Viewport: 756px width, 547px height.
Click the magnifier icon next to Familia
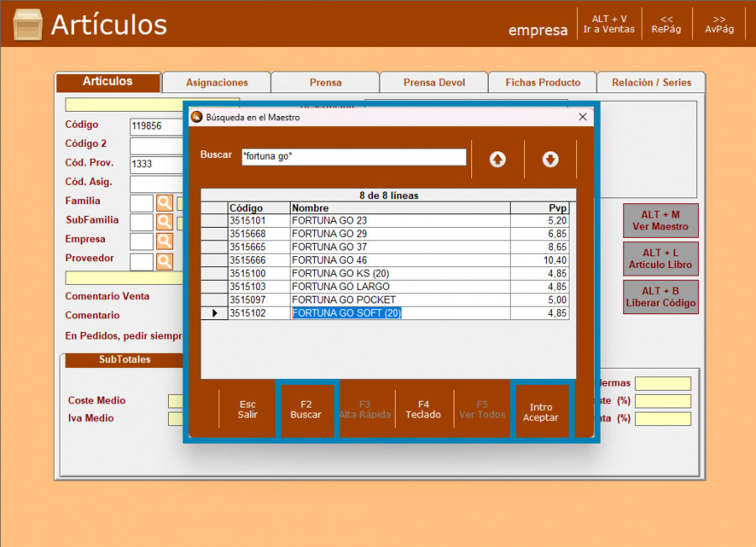tap(165, 203)
